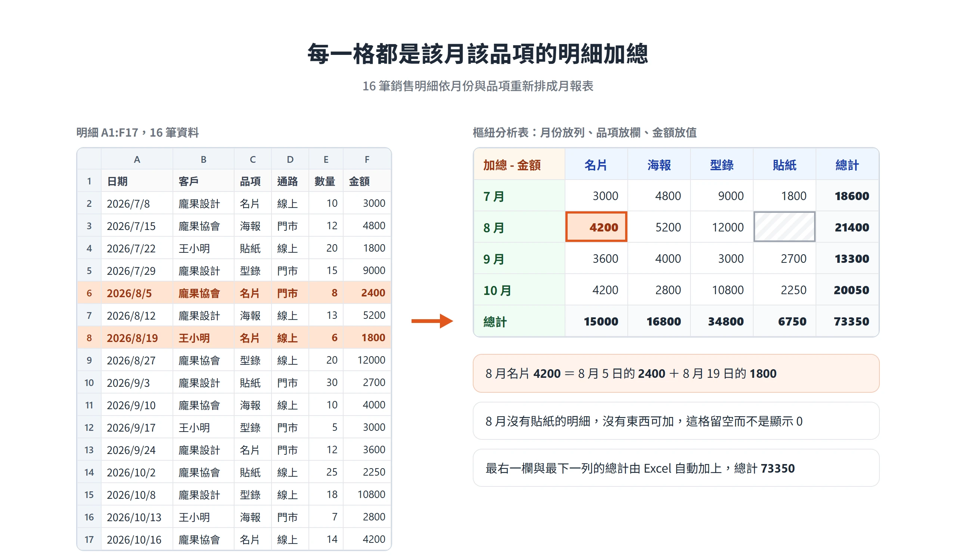Click the date 2026/10/13 in row 16

[x=137, y=517]
